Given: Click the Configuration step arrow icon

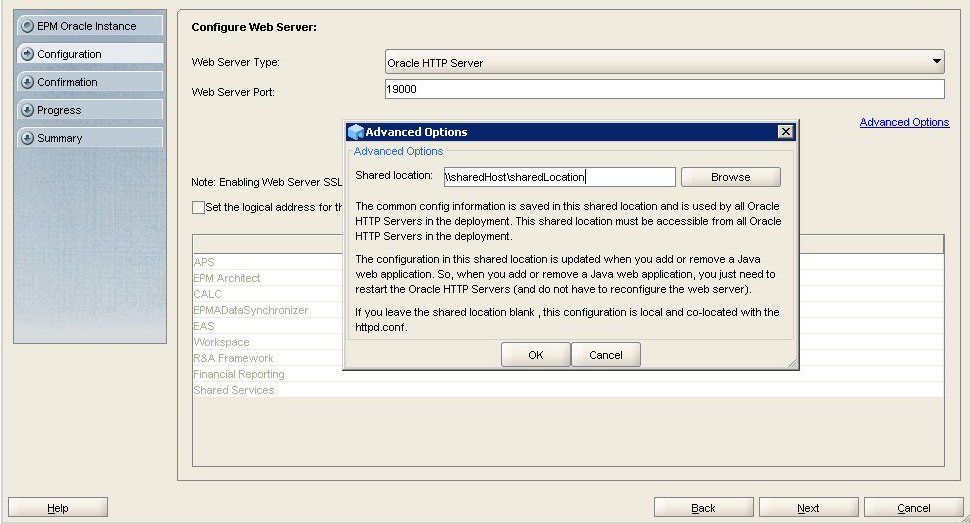Looking at the screenshot, I should click(x=27, y=54).
